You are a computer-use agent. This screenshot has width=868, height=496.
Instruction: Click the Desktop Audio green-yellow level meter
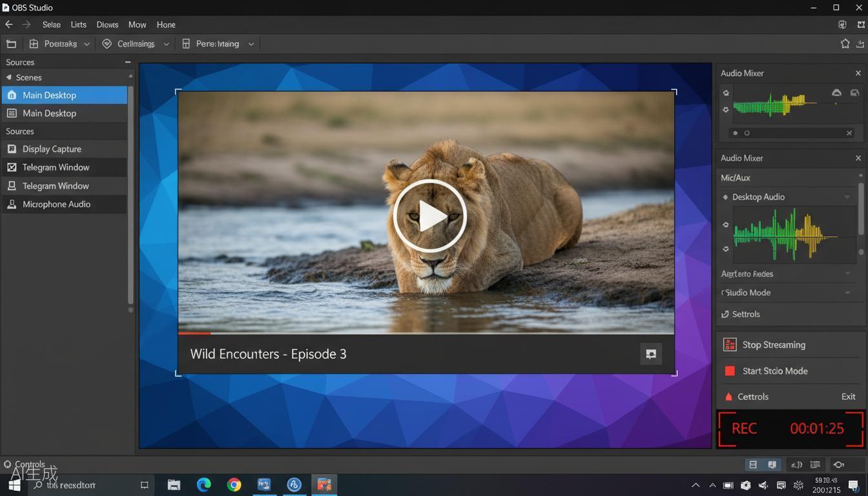coord(786,235)
